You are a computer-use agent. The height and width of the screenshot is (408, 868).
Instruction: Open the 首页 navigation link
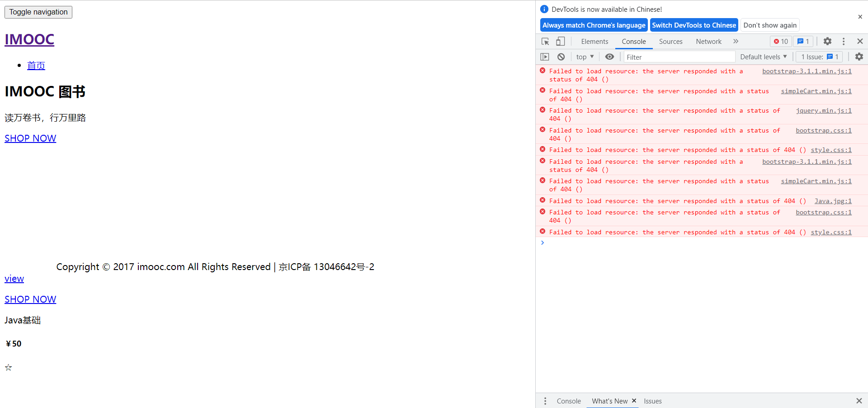click(x=36, y=66)
